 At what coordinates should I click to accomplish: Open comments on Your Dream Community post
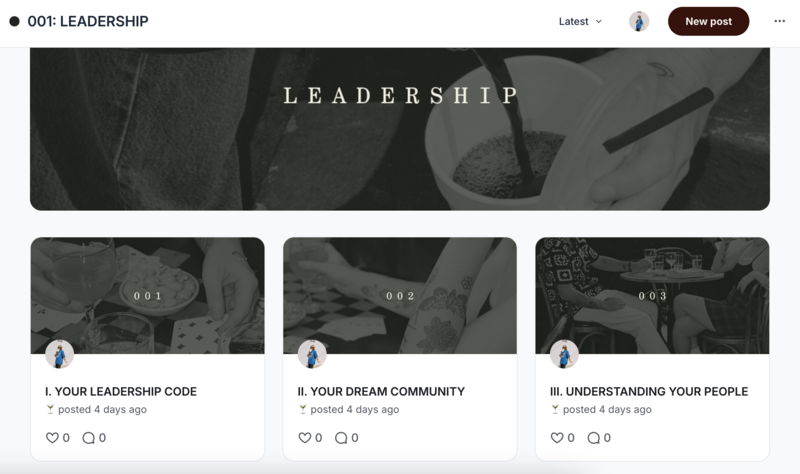tap(341, 438)
